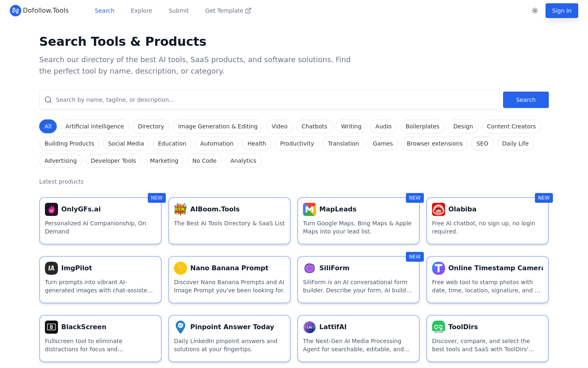Screen dimensions: 588x368
Task: Click the Sign In button
Action: pos(562,11)
